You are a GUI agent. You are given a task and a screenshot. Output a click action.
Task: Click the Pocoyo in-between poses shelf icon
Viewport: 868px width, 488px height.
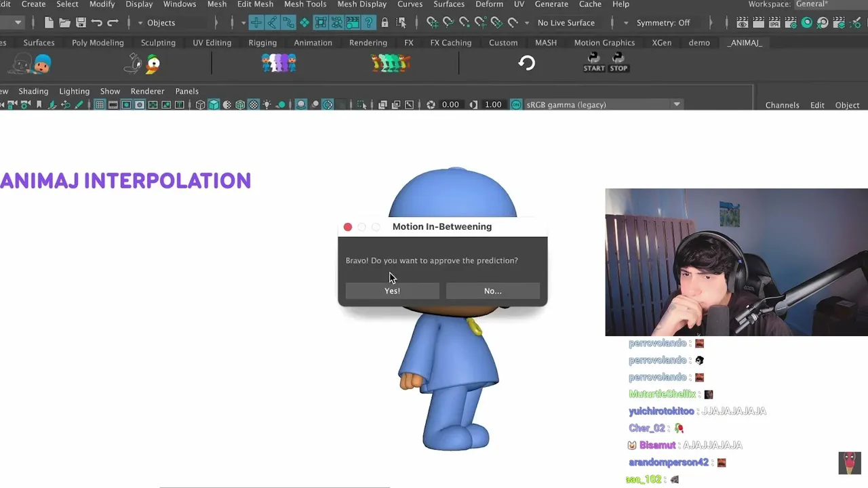279,64
